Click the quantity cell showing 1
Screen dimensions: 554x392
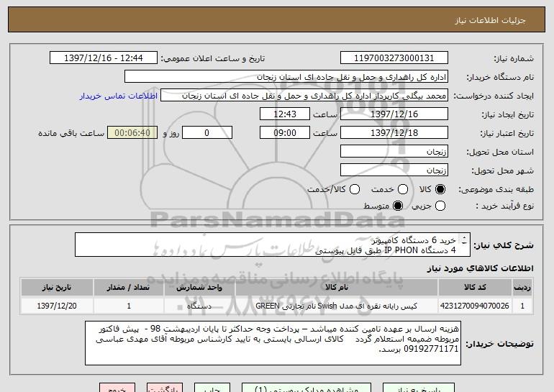coord(129,306)
